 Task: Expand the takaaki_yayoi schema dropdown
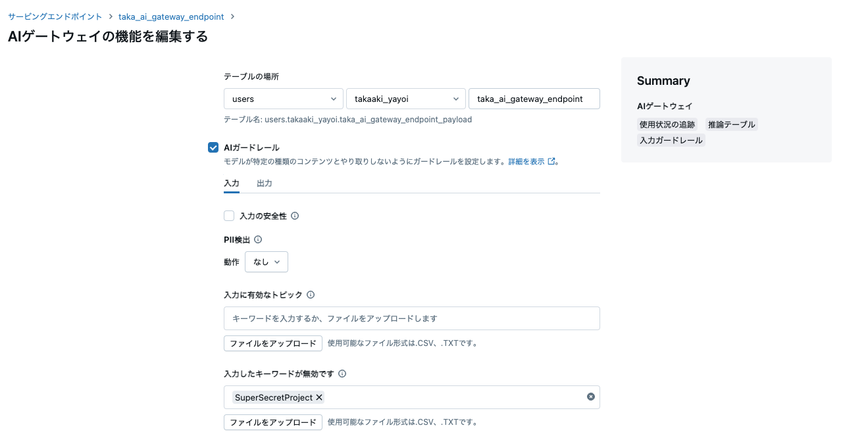(405, 99)
